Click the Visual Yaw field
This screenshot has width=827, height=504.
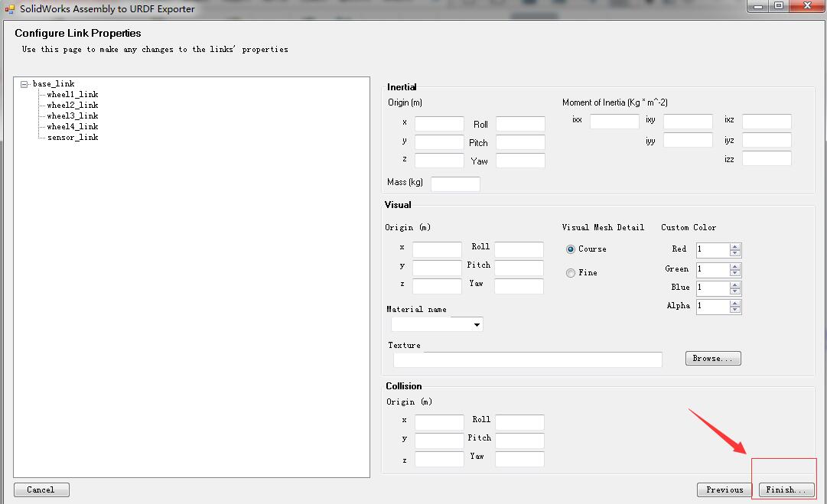pyautogui.click(x=519, y=286)
